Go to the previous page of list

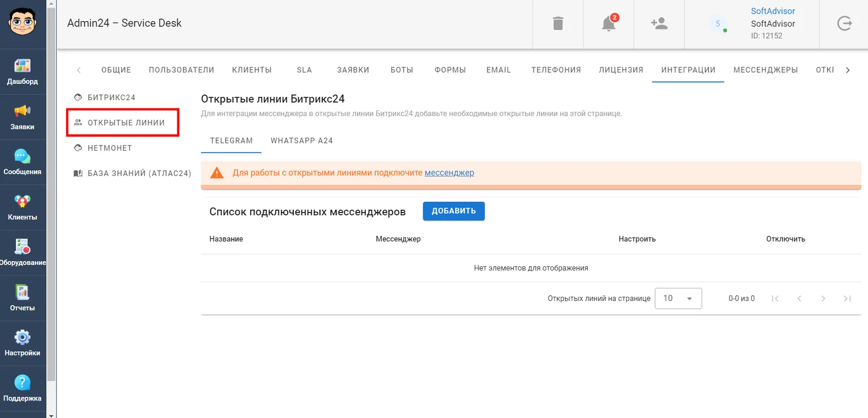tap(799, 298)
